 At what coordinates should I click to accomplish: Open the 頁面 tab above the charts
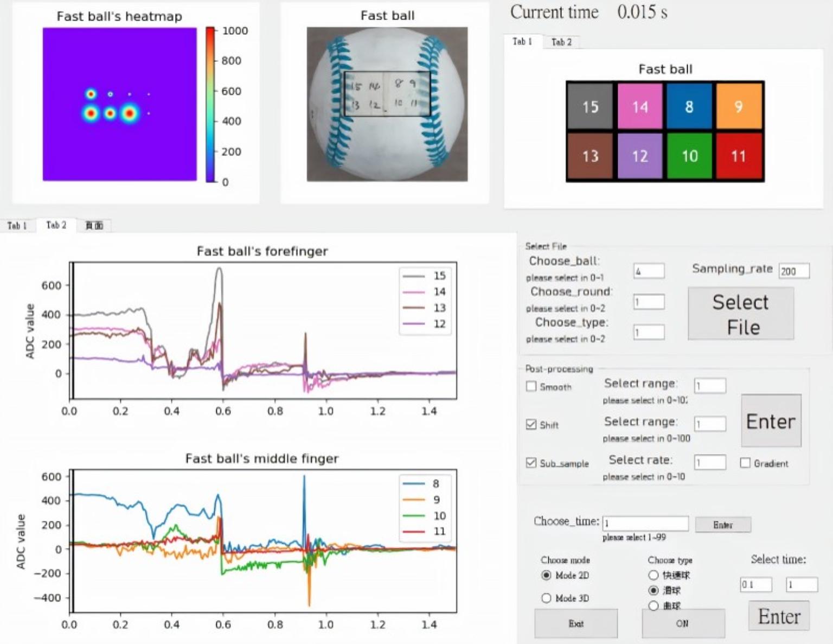point(94,226)
